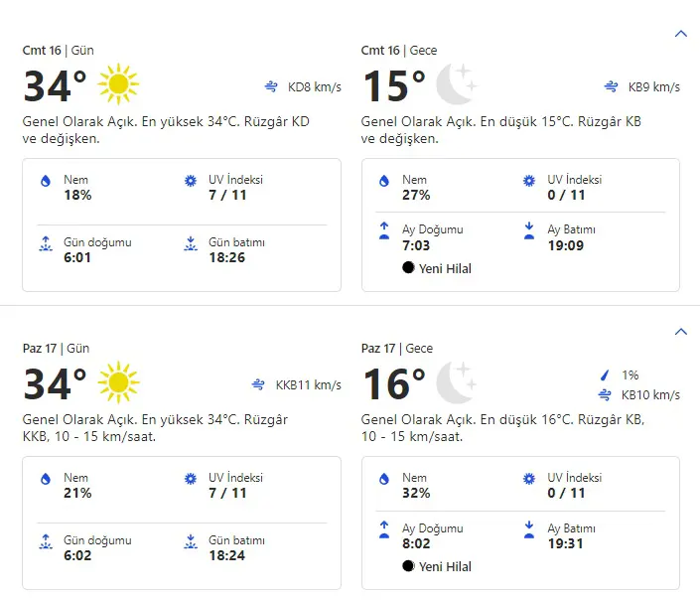
Task: Click the 15° night temperature for Cmt 16
Action: 393,86
